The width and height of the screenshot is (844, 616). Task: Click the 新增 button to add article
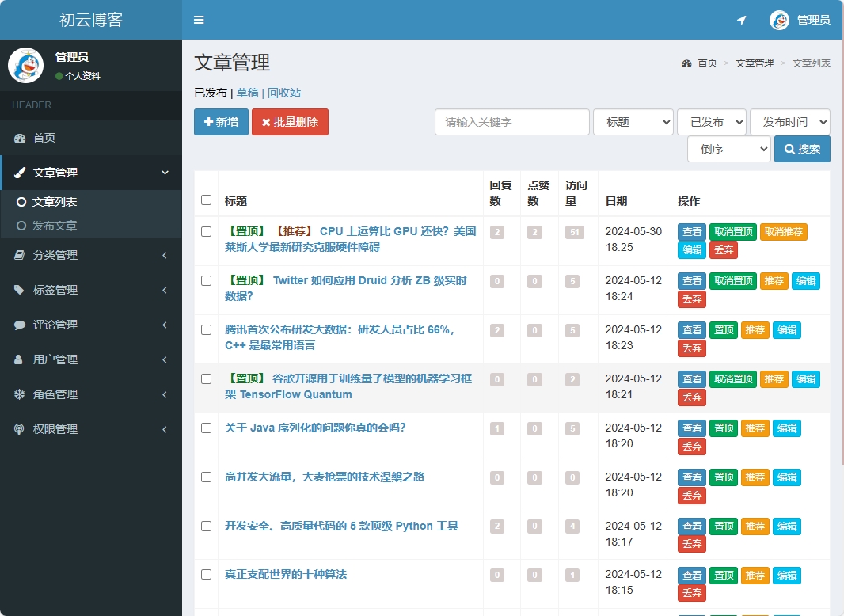point(221,122)
